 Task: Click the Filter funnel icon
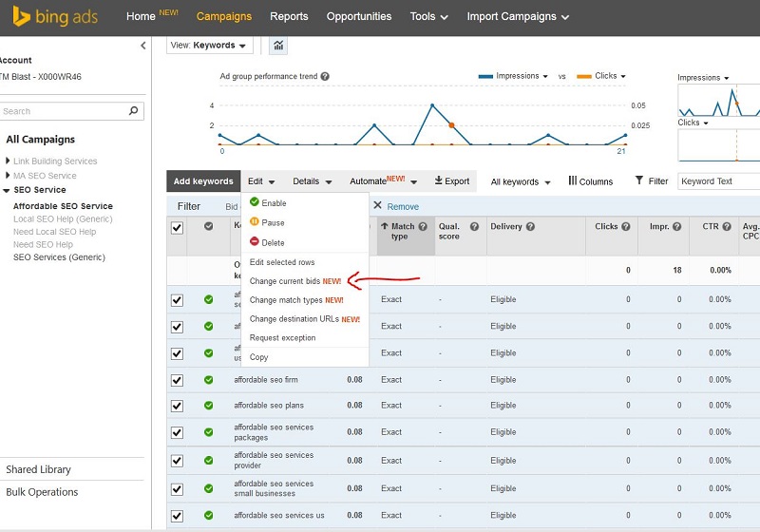click(639, 180)
